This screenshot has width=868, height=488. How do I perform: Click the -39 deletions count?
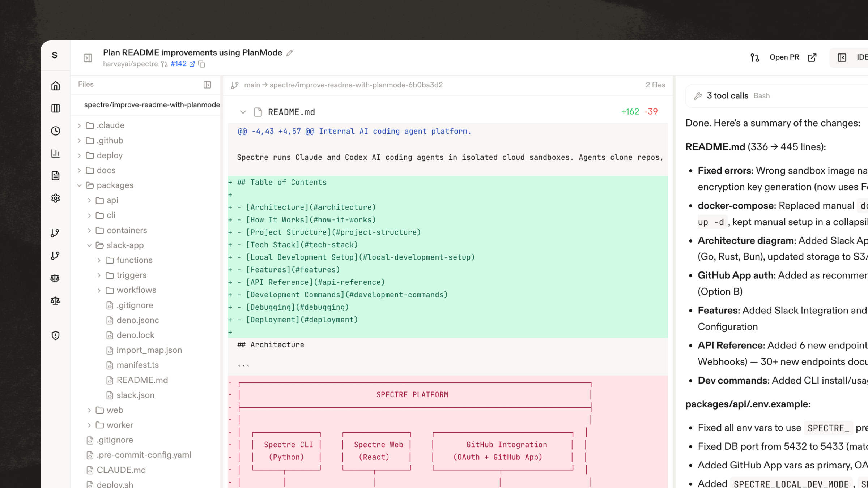(x=651, y=112)
